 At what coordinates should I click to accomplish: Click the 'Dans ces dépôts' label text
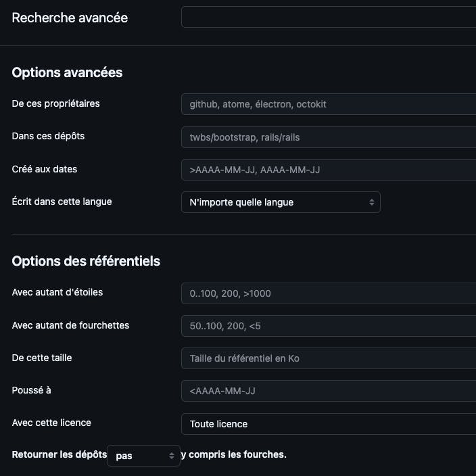tap(48, 136)
